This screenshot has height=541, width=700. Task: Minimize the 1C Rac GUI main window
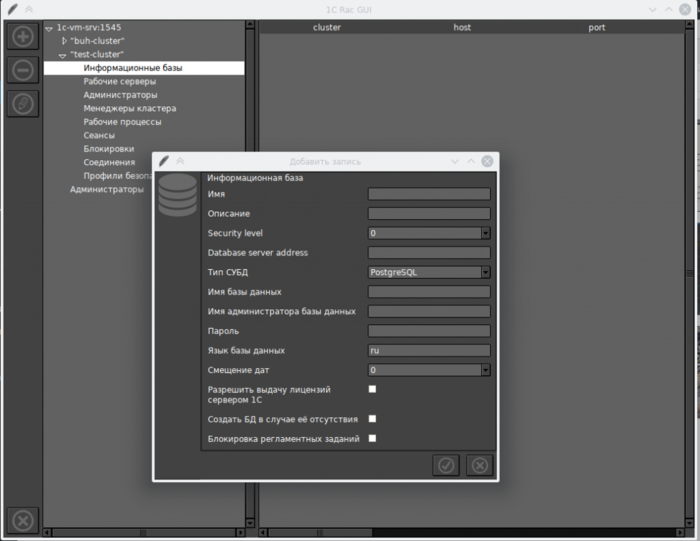tap(652, 9)
